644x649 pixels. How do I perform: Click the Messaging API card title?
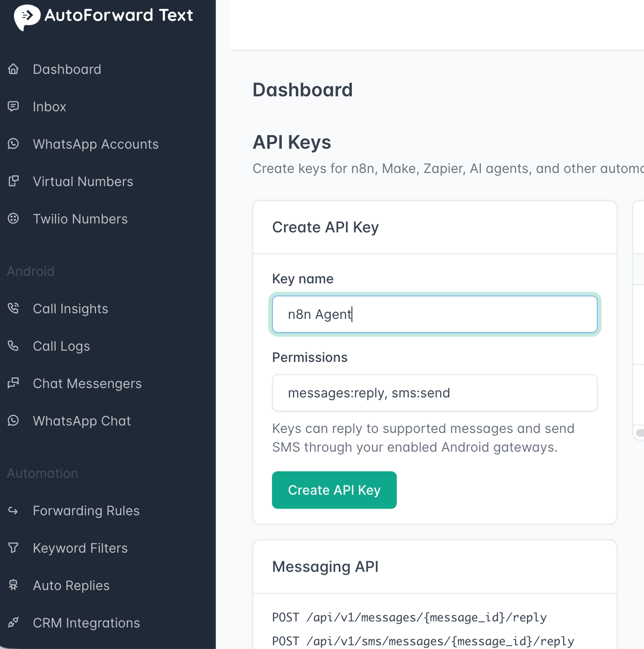325,567
